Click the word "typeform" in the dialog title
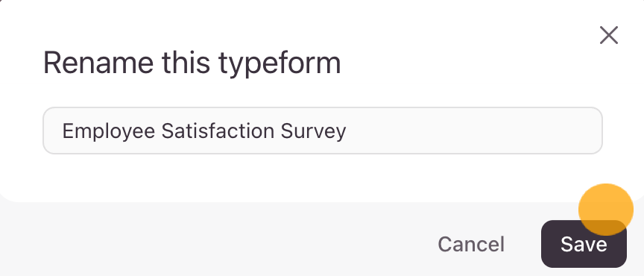Viewport: 644px width, 276px height. [280, 64]
